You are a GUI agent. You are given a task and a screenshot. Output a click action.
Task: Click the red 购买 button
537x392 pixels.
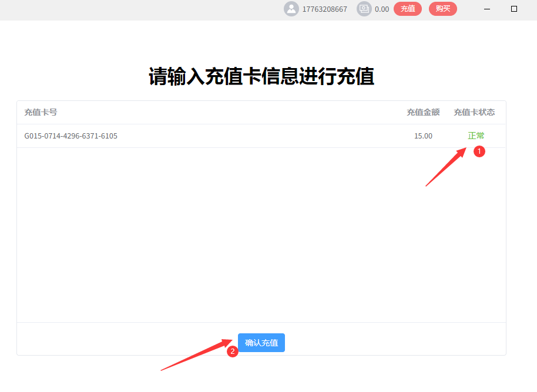point(443,9)
